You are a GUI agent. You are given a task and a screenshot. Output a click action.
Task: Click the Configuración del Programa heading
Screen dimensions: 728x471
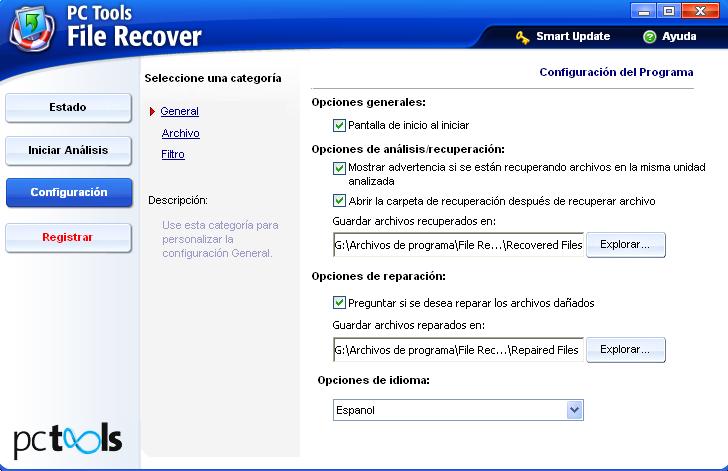click(x=616, y=72)
